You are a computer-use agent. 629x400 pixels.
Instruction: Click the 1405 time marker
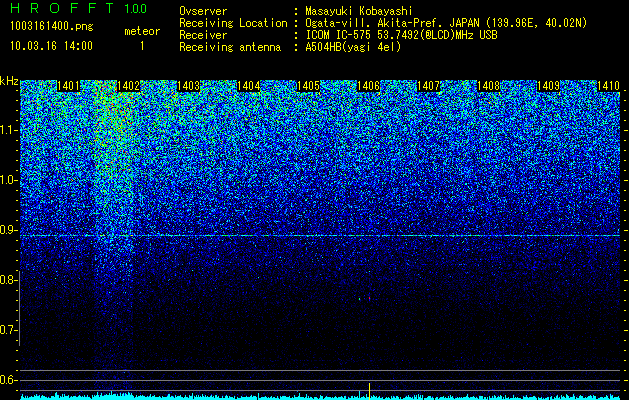(x=308, y=86)
